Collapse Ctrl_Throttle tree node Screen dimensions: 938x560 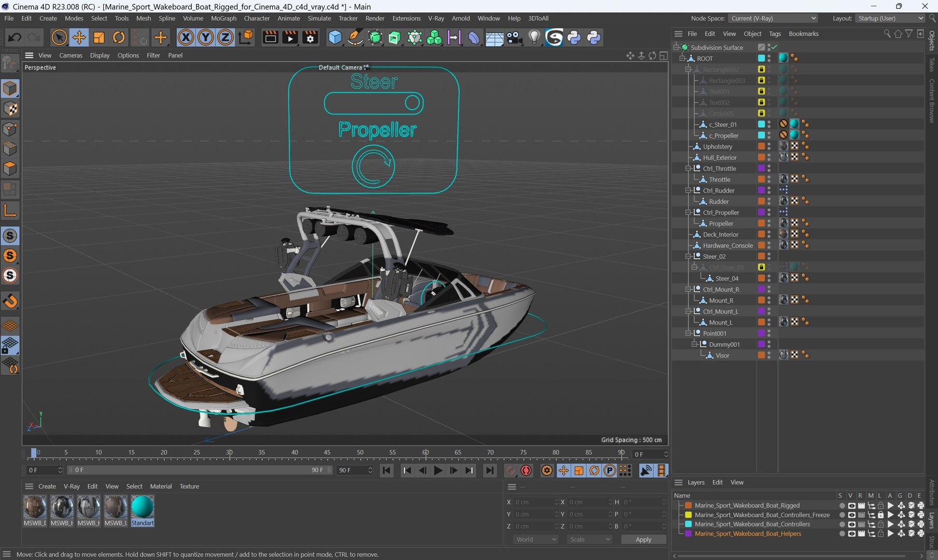coord(688,169)
